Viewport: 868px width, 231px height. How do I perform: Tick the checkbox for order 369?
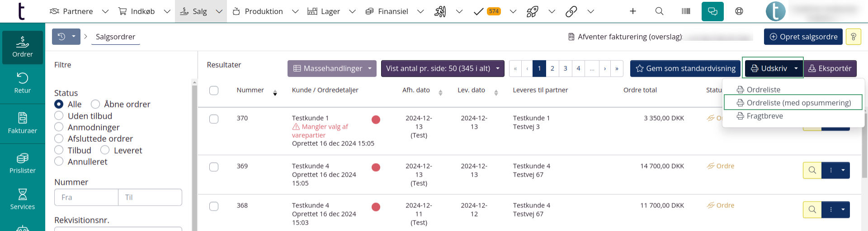click(x=214, y=167)
